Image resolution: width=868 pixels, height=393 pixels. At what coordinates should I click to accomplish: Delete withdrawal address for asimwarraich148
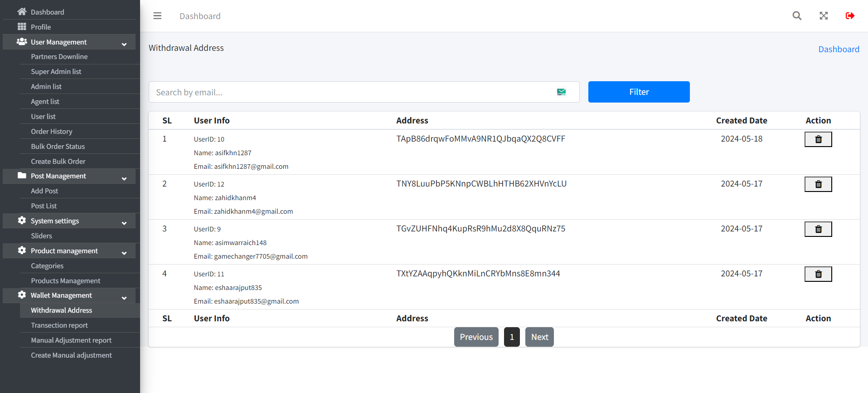[x=818, y=229]
